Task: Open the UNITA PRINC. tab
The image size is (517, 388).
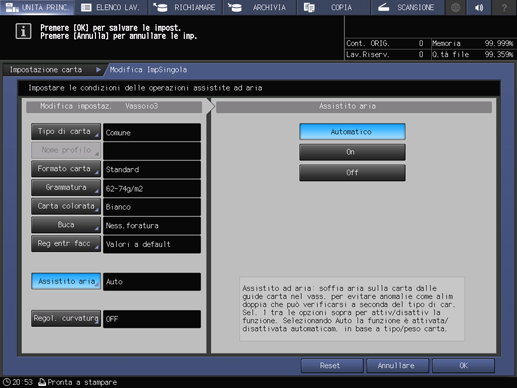Action: click(x=37, y=7)
